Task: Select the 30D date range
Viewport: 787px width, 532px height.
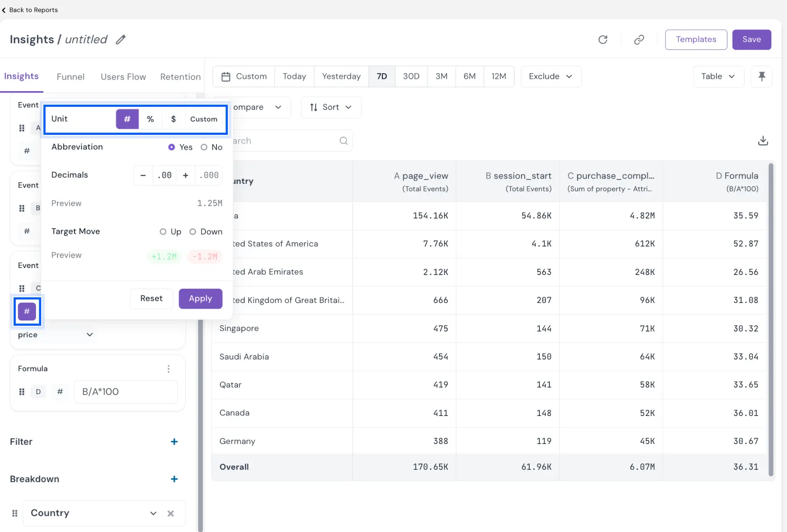Action: point(411,76)
